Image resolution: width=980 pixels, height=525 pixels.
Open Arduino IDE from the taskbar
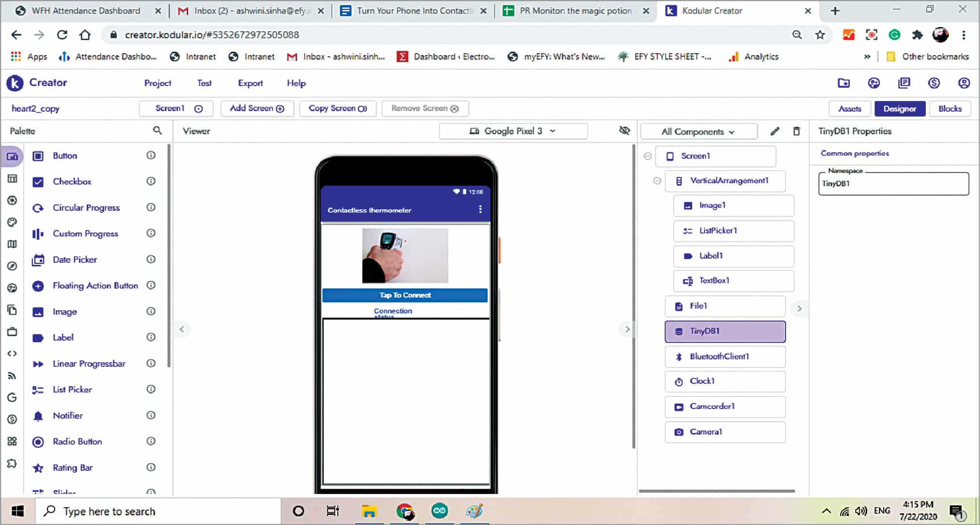(439, 511)
